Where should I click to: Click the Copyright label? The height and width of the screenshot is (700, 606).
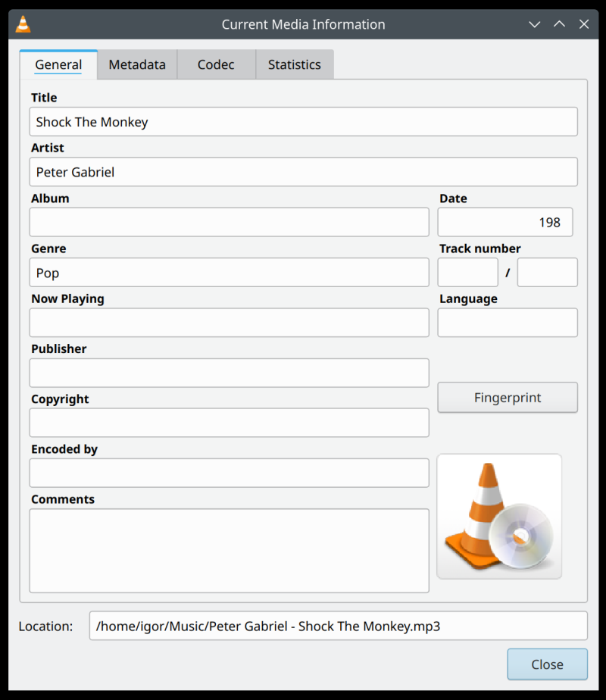click(61, 399)
